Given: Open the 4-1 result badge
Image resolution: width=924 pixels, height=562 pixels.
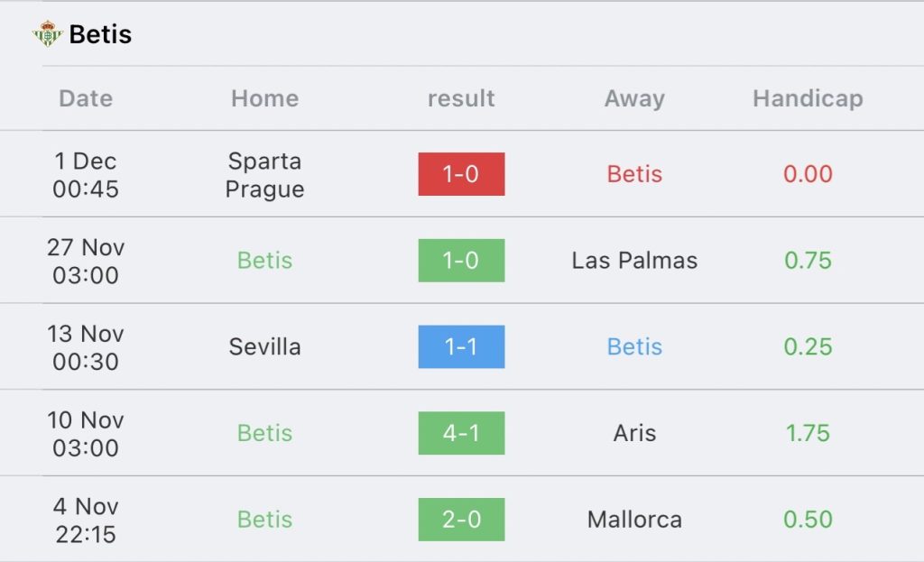Looking at the screenshot, I should click(461, 433).
